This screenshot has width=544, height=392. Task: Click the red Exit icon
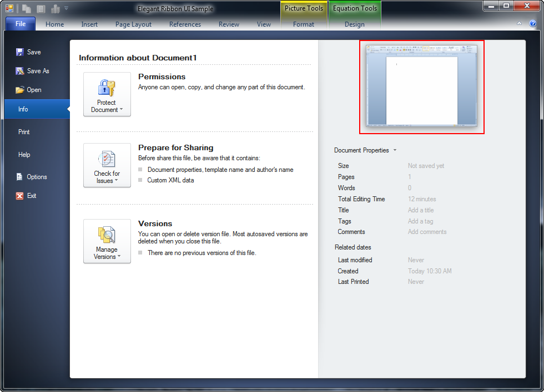pos(20,196)
